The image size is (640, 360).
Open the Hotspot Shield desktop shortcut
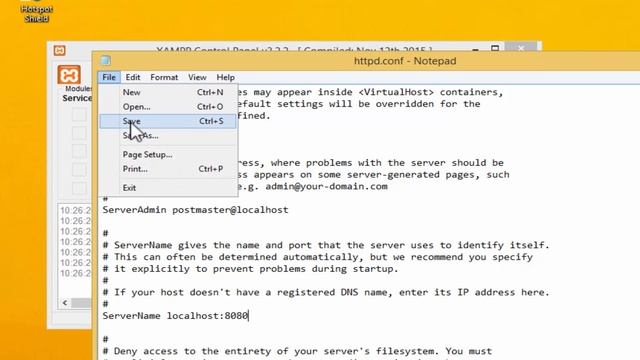[x=36, y=11]
